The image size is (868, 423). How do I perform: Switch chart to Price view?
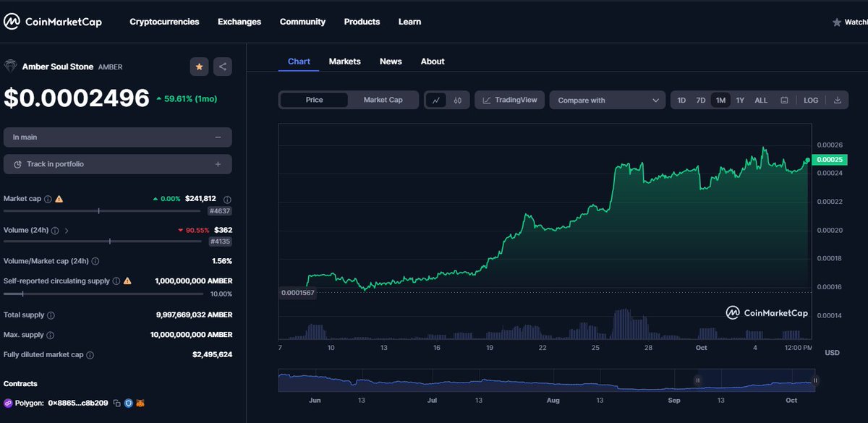pos(314,100)
